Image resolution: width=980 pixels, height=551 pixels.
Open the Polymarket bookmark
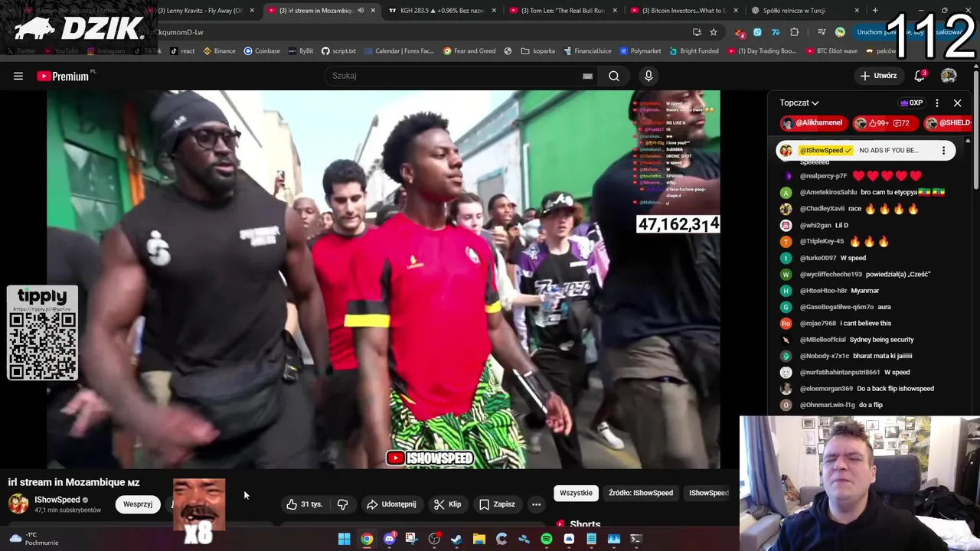641,51
